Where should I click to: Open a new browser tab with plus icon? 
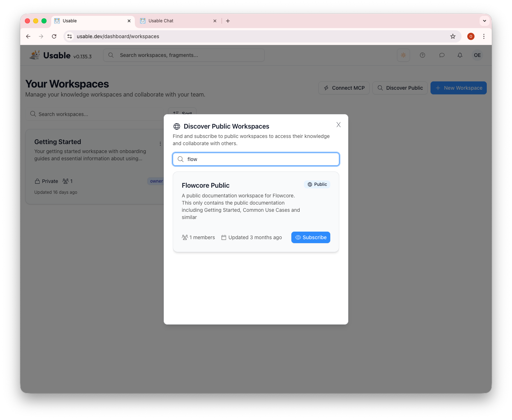click(228, 21)
